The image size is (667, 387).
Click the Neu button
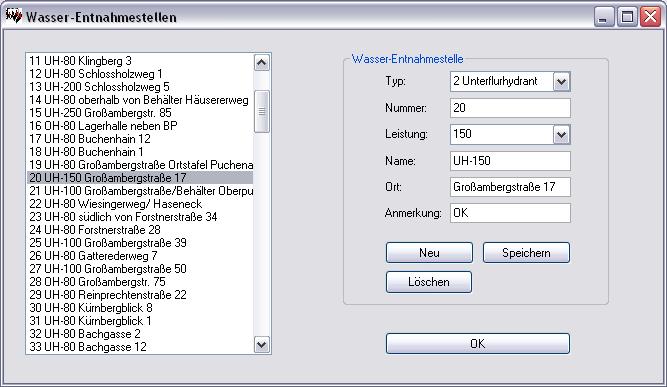429,253
